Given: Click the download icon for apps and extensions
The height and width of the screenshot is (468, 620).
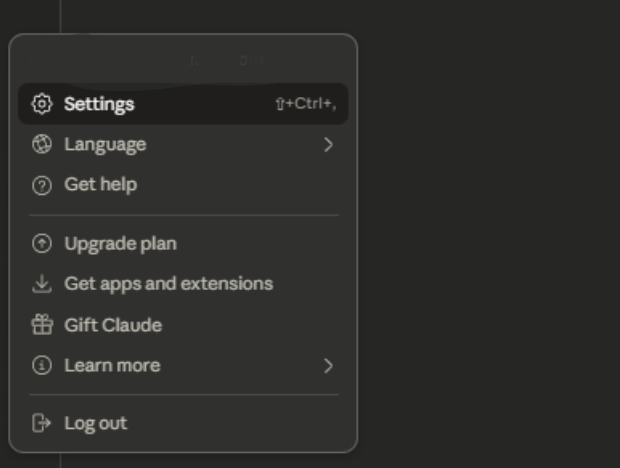Looking at the screenshot, I should pos(41,284).
